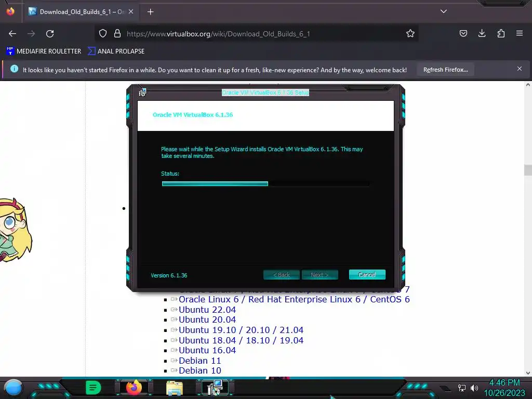This screenshot has height=399, width=532.
Task: View site security padlock info
Action: coord(117,34)
